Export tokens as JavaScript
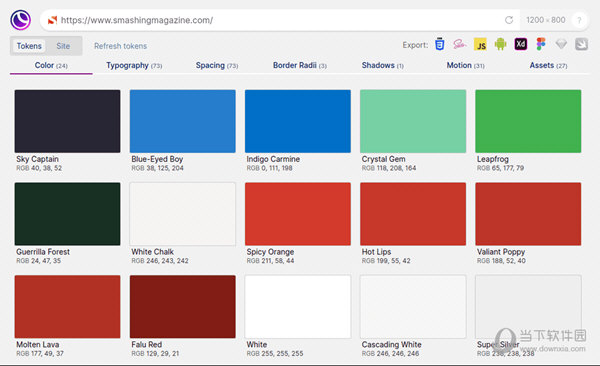This screenshot has height=366, width=600. pyautogui.click(x=480, y=44)
